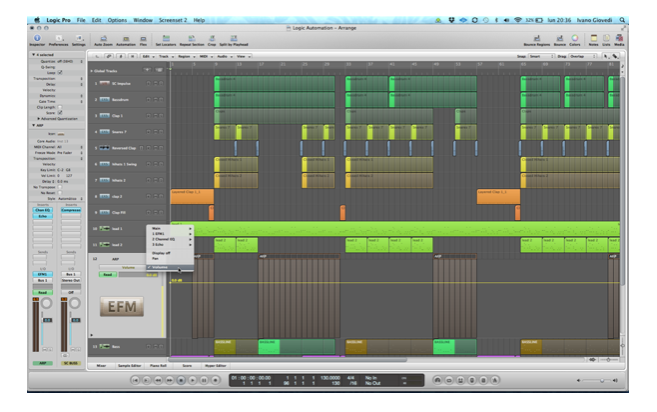The image size is (657, 412).
Task: Toggle the Clip Length checkbox
Action: 60,107
